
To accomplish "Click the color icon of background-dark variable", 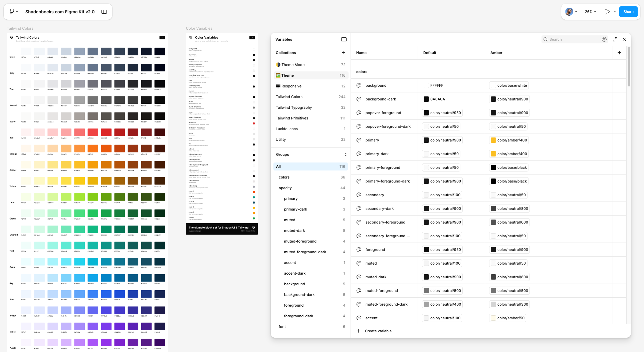I will coord(359,99).
